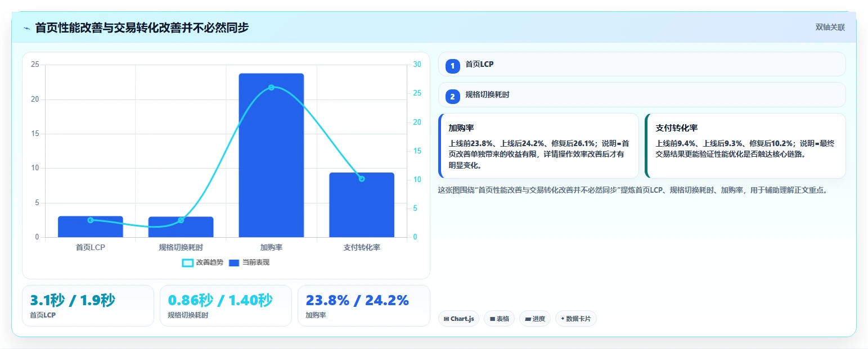Click the 首页LCP bar in chart
The height and width of the screenshot is (349, 868).
(91, 226)
